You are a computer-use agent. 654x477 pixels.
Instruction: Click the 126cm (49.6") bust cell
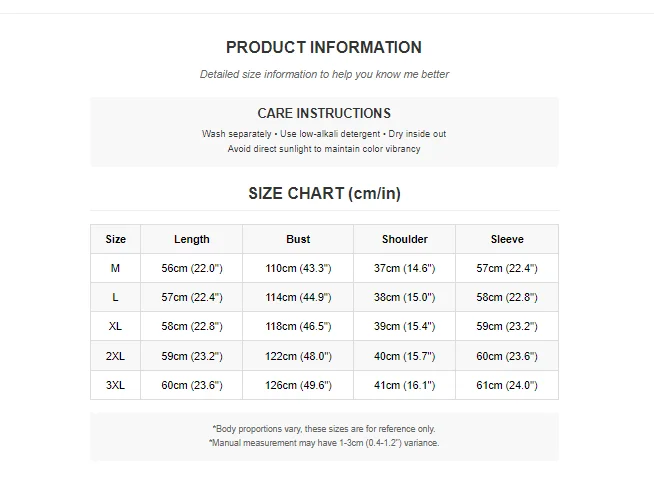point(298,384)
